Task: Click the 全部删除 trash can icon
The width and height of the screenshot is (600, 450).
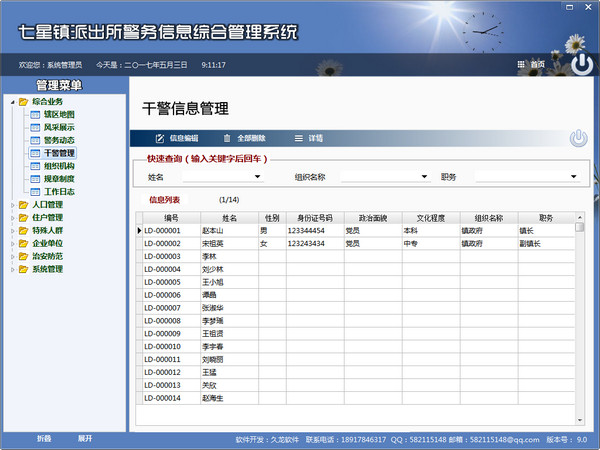Action: coord(227,138)
